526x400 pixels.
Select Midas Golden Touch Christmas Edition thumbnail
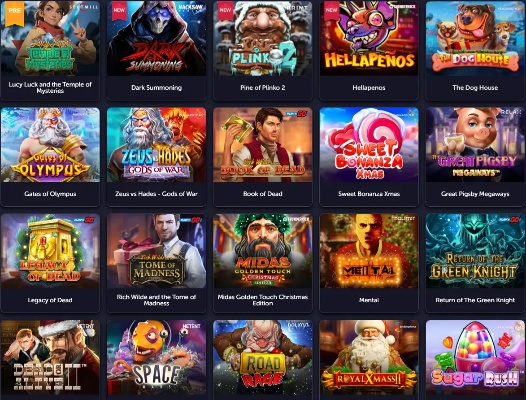(263, 251)
